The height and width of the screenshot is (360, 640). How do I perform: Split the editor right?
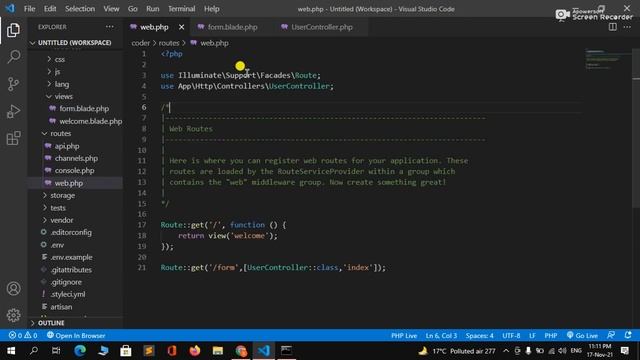coord(613,27)
